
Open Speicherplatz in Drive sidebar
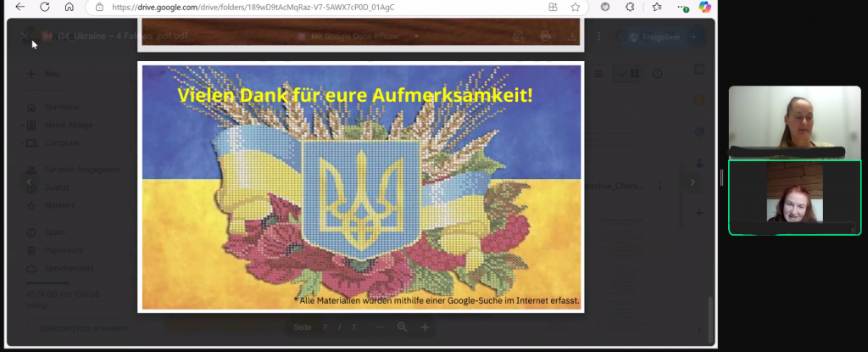click(x=69, y=268)
